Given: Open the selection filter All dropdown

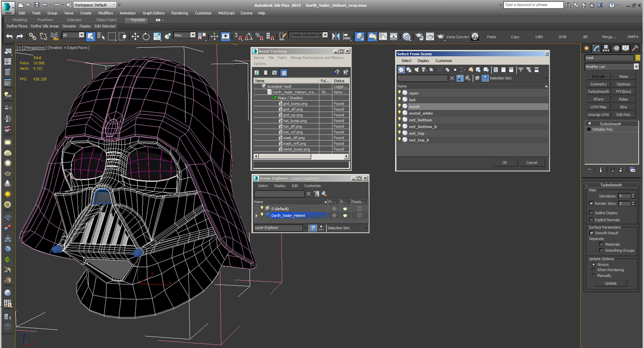Looking at the screenshot, I should pos(73,35).
